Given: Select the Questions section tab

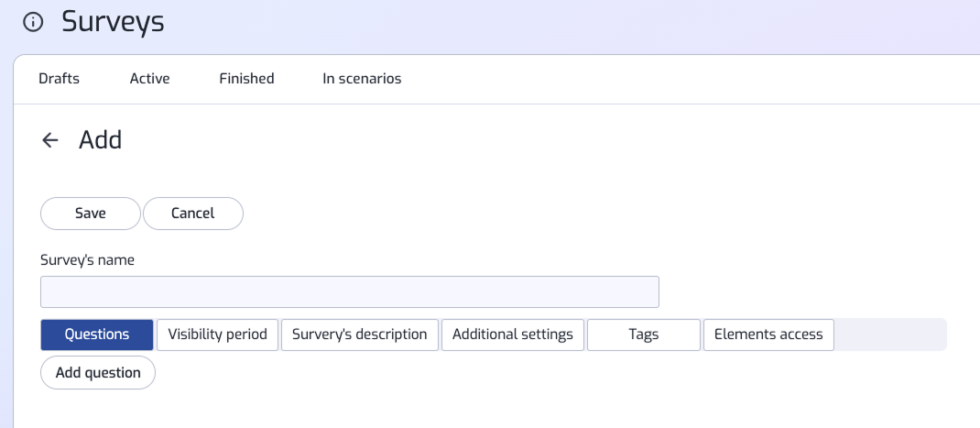Looking at the screenshot, I should [97, 335].
